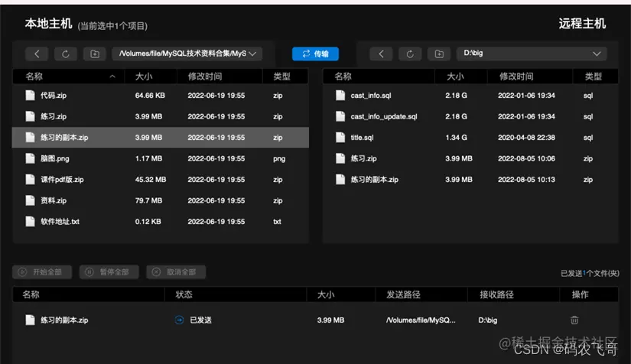Create new folder on local host
631x364 pixels.
point(95,54)
